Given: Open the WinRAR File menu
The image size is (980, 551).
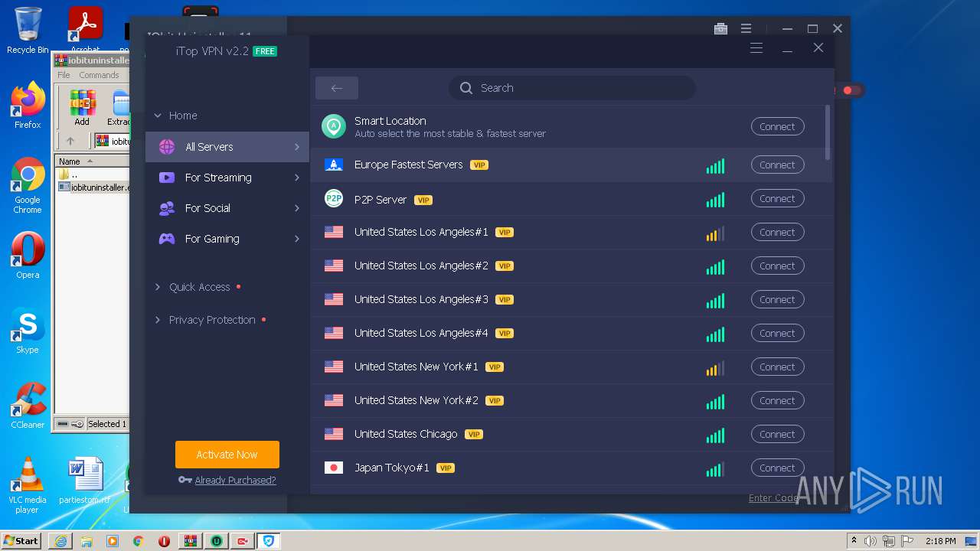Looking at the screenshot, I should tap(64, 75).
